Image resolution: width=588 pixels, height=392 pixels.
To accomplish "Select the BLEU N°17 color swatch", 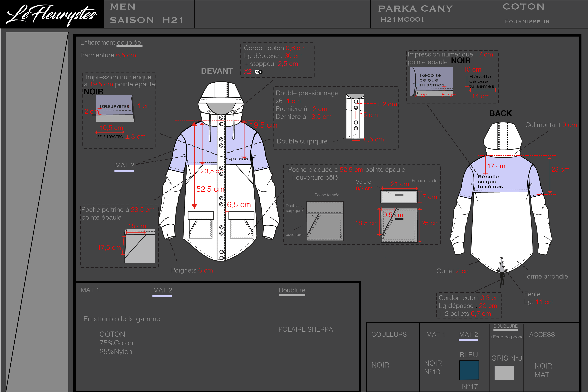I will (469, 370).
